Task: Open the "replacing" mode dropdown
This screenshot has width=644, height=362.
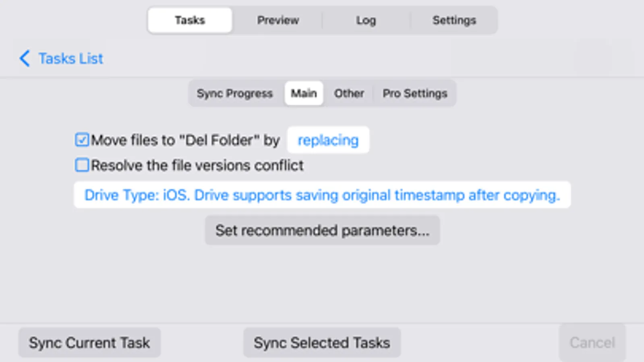Action: pyautogui.click(x=328, y=140)
